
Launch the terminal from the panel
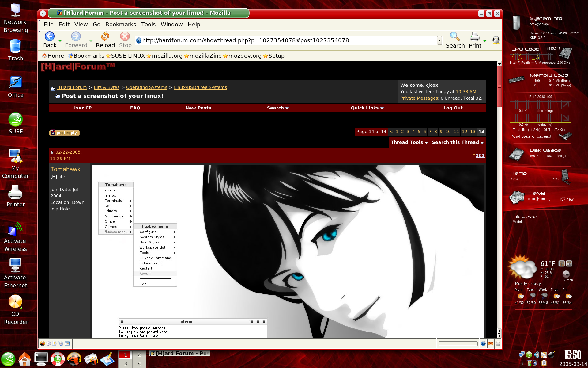tap(41, 359)
